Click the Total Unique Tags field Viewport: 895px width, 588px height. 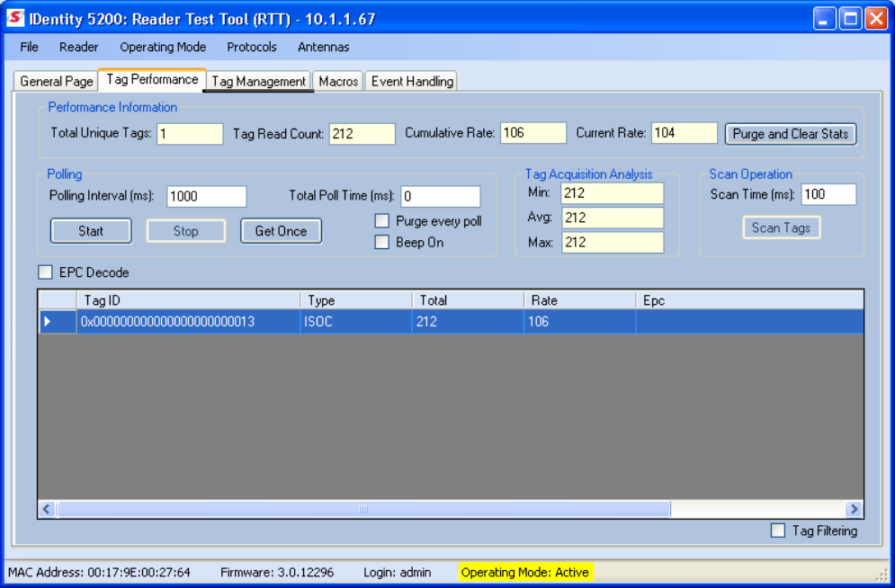click(x=190, y=134)
